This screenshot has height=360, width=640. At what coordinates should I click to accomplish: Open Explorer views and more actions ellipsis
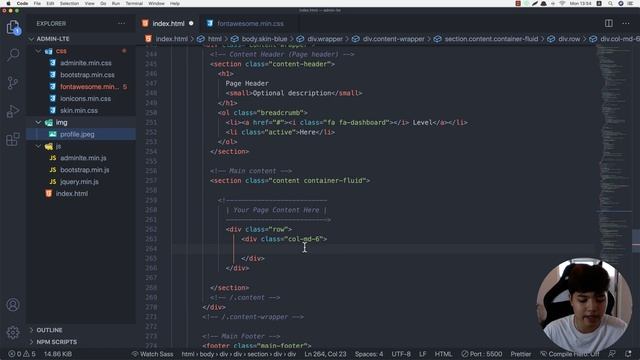(122, 24)
